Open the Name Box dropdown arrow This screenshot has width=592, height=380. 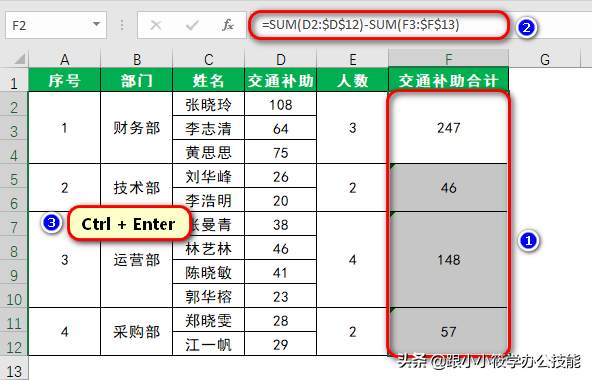pyautogui.click(x=96, y=25)
